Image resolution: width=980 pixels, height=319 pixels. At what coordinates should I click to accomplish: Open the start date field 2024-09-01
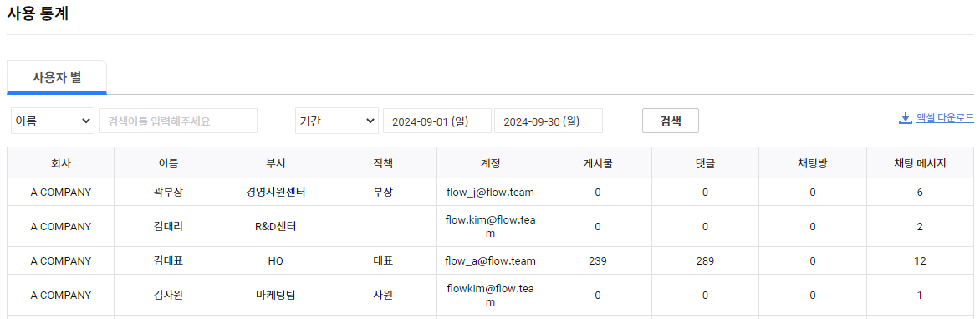436,121
